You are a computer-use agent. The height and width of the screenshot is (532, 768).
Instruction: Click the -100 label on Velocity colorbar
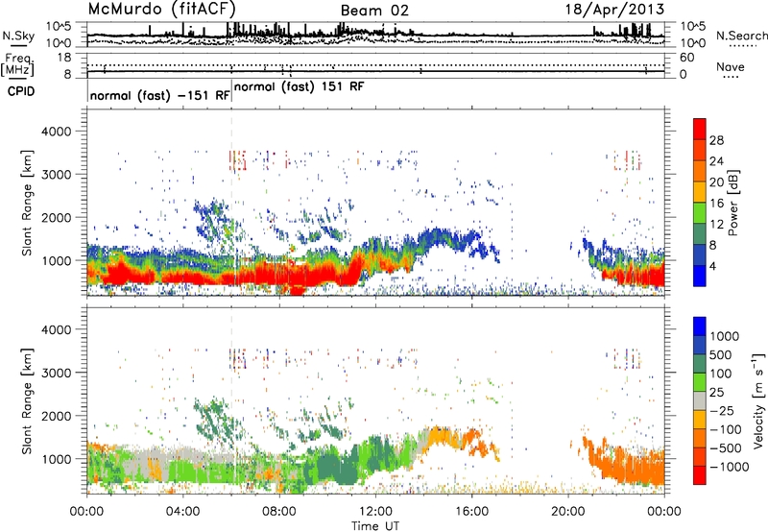tap(726, 429)
